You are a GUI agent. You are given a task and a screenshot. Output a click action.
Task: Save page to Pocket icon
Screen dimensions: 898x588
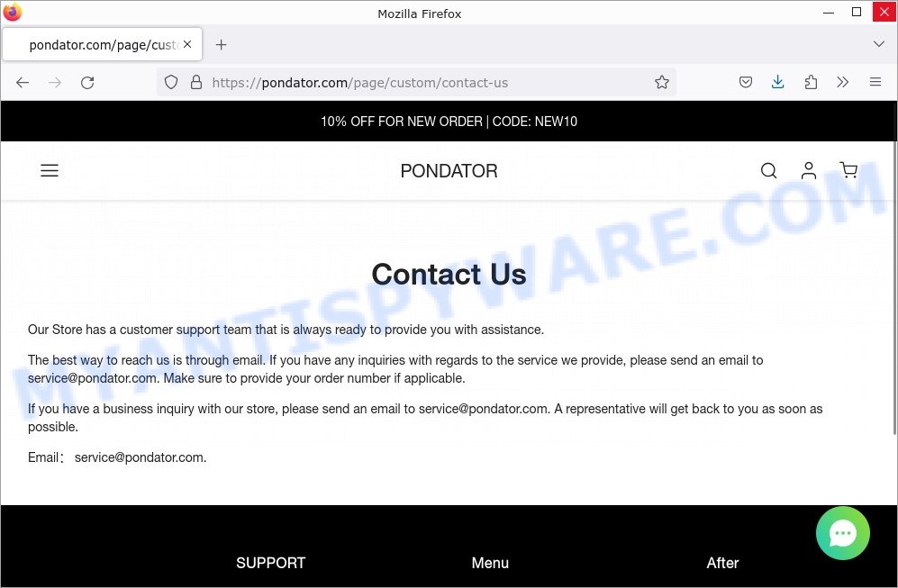click(745, 83)
